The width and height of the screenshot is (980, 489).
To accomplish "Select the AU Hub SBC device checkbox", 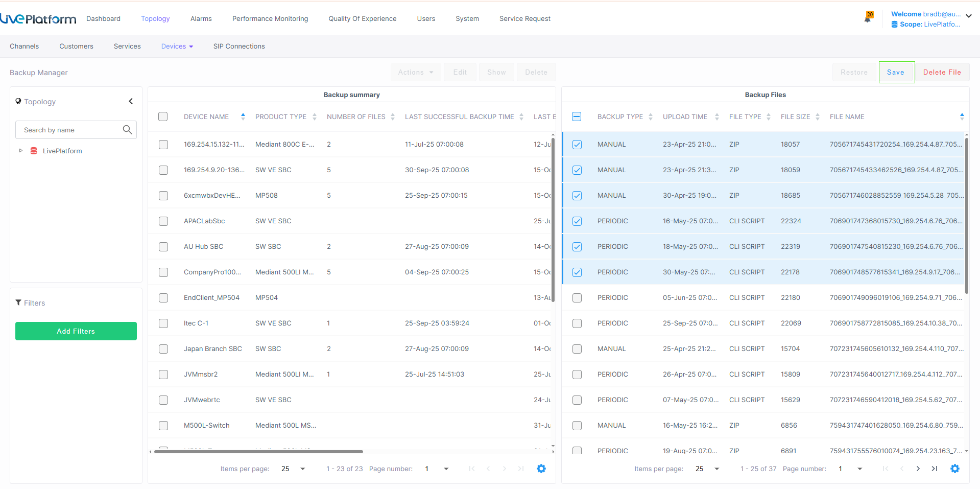I will (163, 247).
